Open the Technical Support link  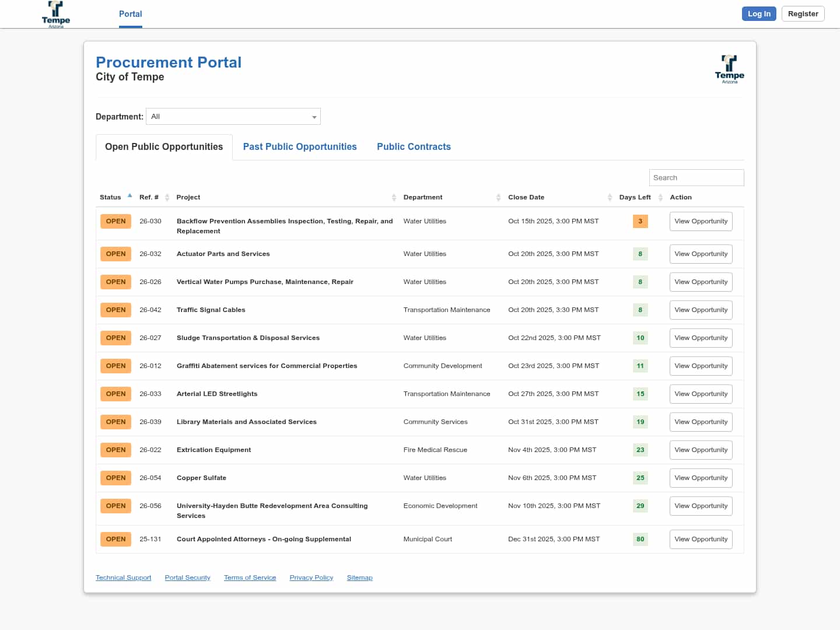pyautogui.click(x=124, y=578)
